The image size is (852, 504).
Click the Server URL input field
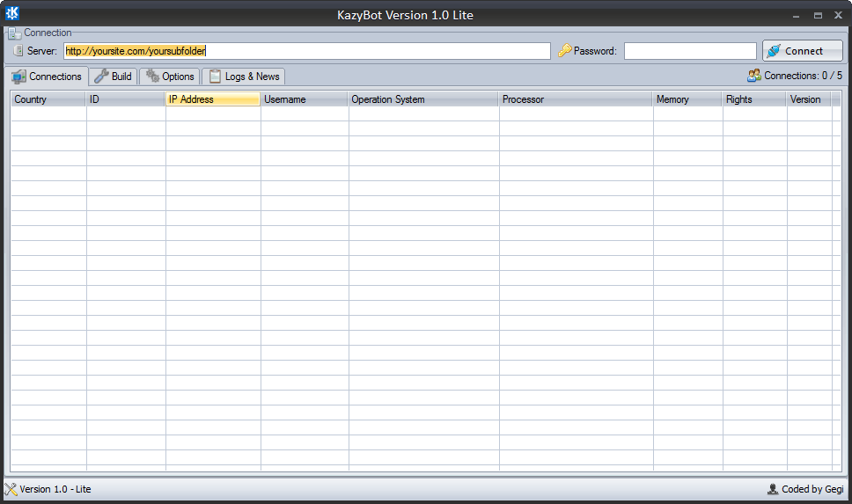pos(306,51)
